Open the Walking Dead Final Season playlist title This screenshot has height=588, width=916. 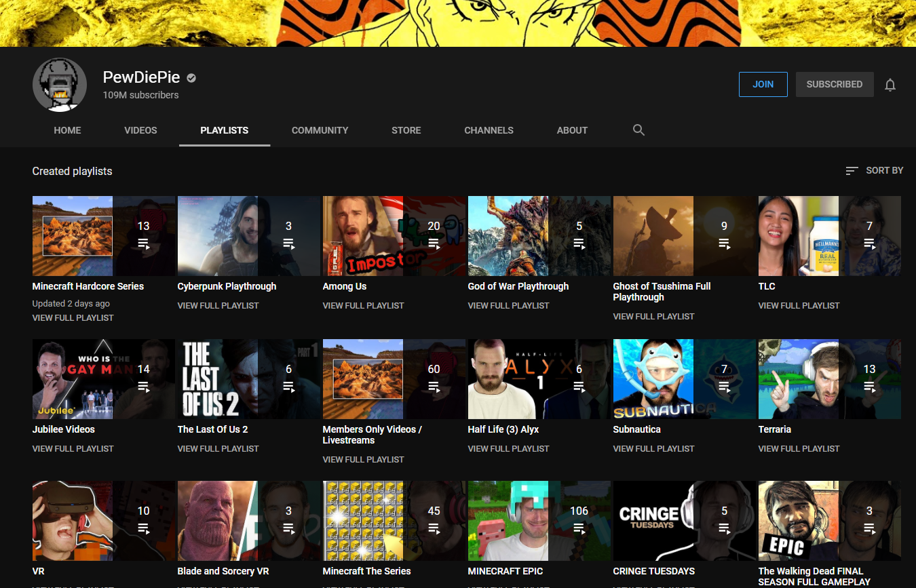pyautogui.click(x=814, y=576)
